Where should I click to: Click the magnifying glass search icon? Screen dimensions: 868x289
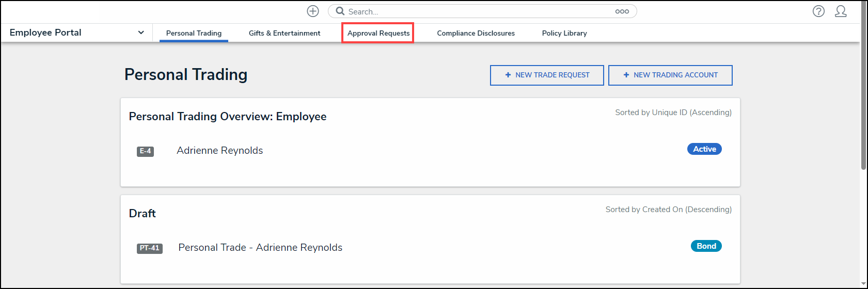click(x=340, y=11)
